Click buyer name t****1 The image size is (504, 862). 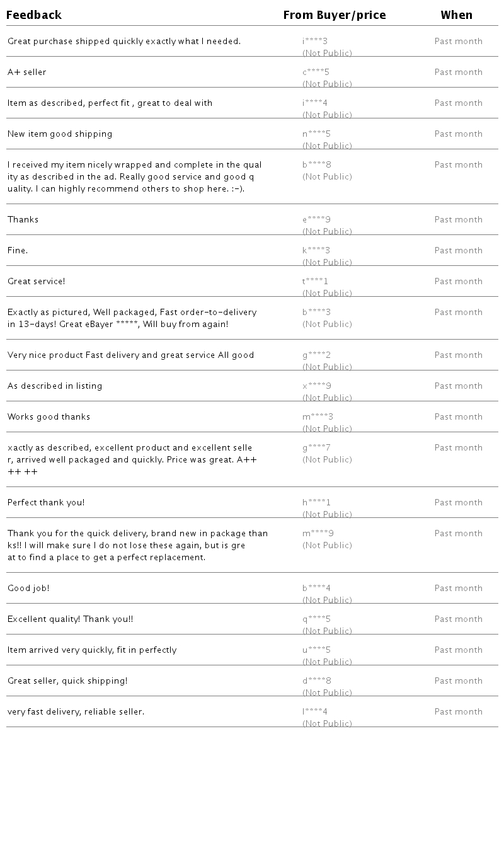point(315,282)
